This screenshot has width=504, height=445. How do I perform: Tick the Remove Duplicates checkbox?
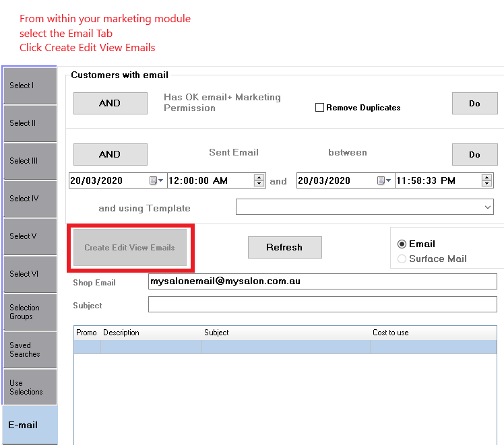click(320, 108)
